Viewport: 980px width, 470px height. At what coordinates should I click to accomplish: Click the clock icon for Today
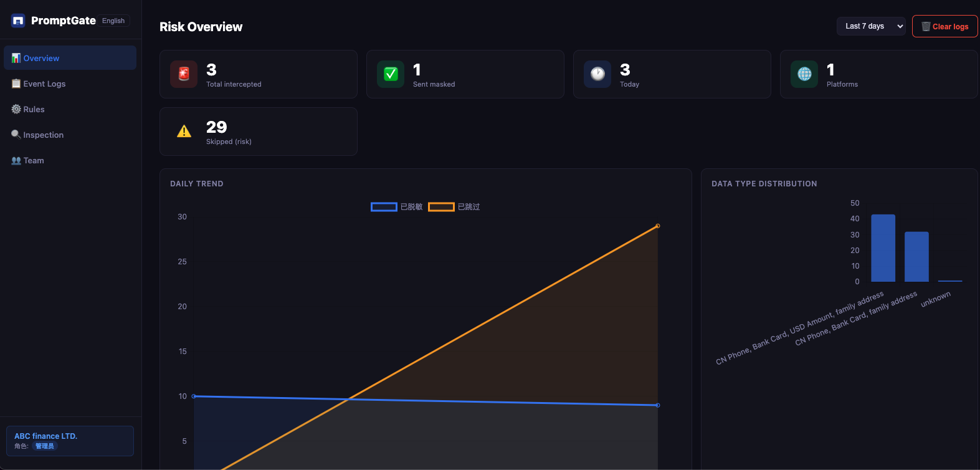[597, 74]
